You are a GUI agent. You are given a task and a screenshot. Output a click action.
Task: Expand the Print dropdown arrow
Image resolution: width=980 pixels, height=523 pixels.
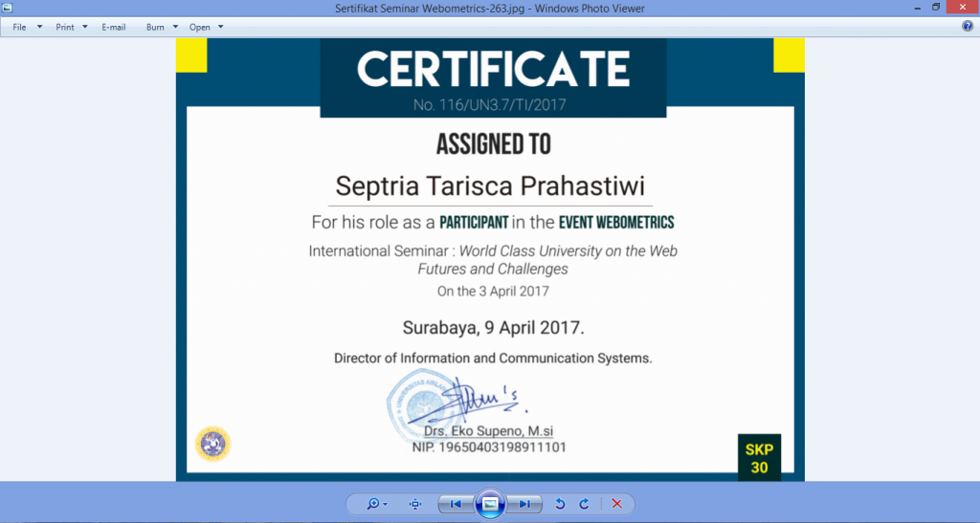coord(85,28)
